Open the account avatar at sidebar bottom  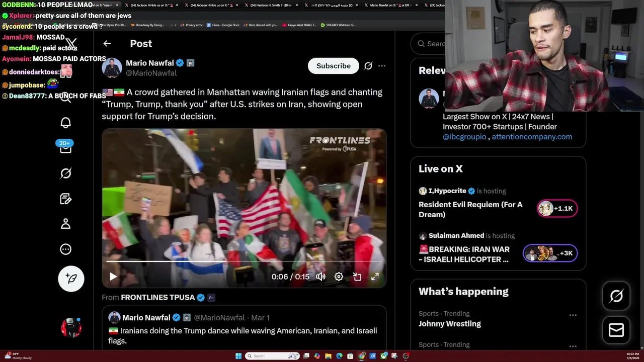(71, 327)
